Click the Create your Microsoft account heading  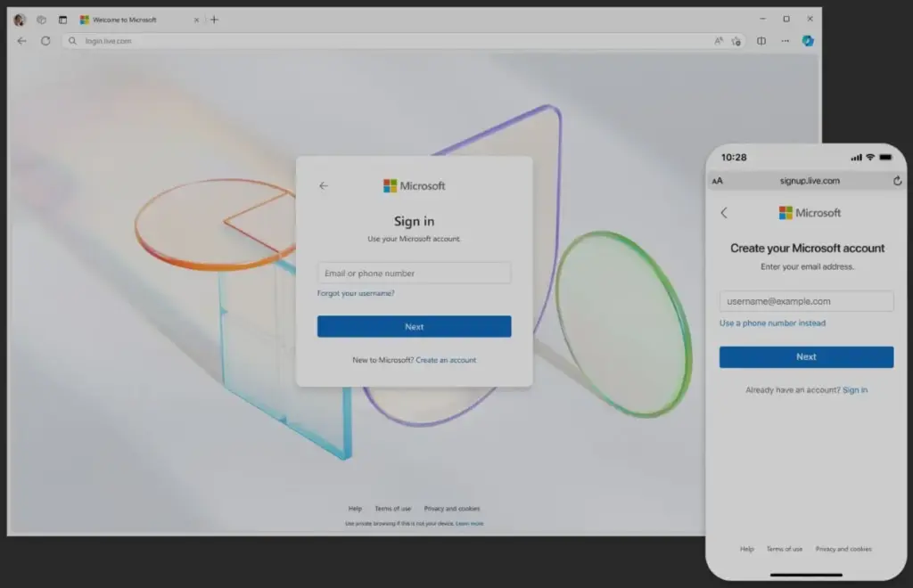coord(807,249)
